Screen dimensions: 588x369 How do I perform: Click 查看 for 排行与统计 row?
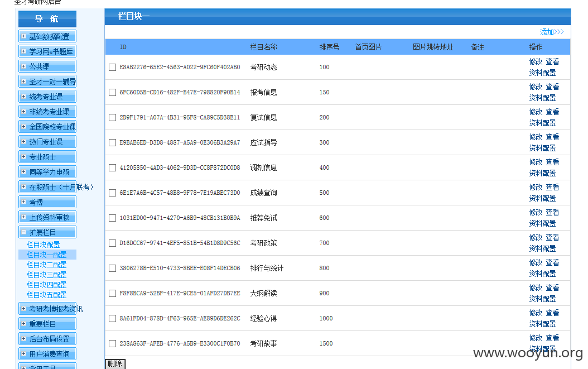[552, 263]
